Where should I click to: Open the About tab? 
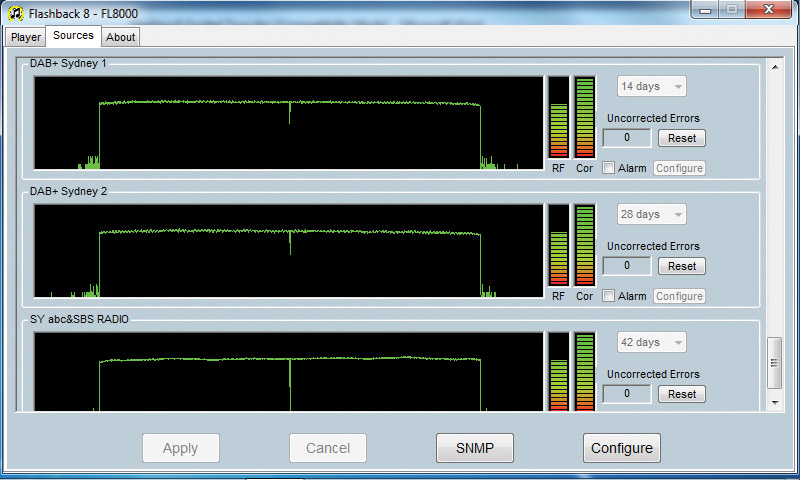(x=121, y=37)
